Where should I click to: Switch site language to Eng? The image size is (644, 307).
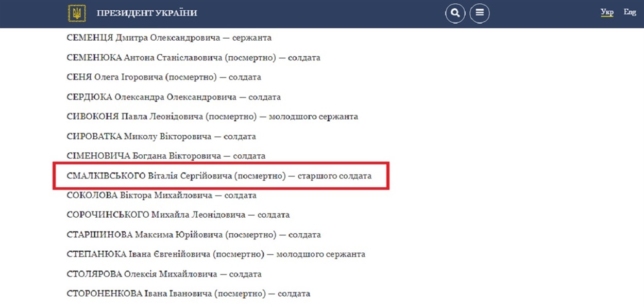pos(629,11)
